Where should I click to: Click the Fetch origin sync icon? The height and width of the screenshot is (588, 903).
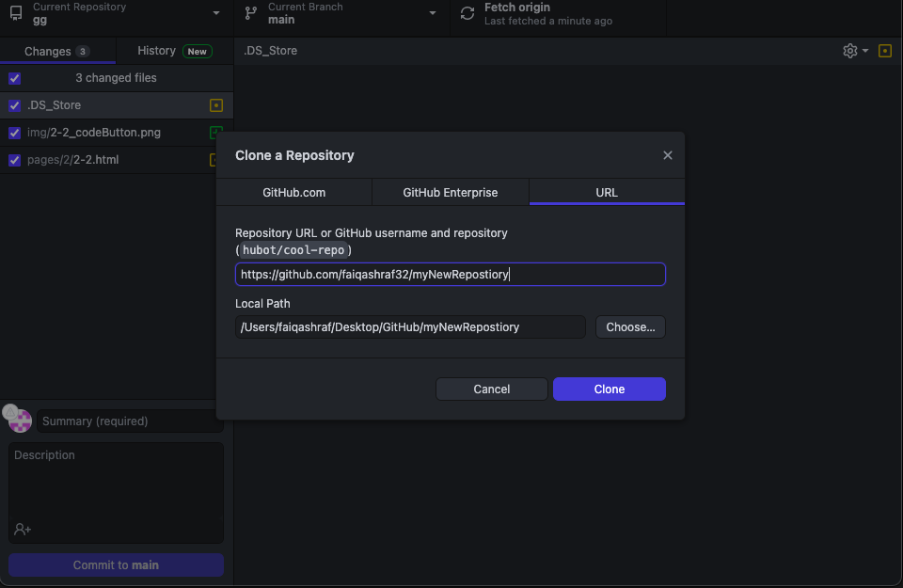click(x=467, y=13)
